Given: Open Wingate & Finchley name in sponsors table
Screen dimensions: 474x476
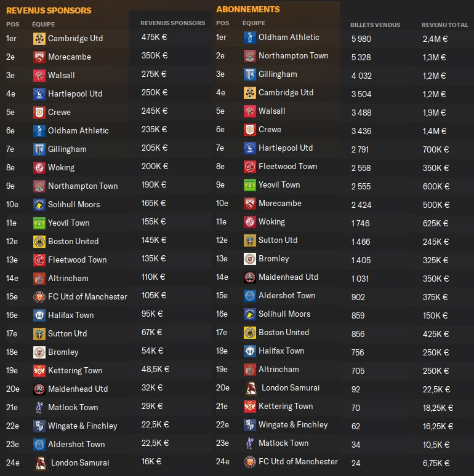Looking at the screenshot, I should pyautogui.click(x=82, y=426).
